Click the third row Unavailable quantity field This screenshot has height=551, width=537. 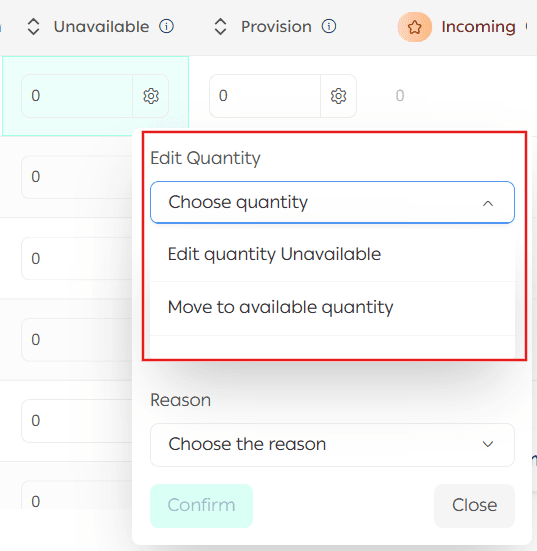[x=77, y=259]
